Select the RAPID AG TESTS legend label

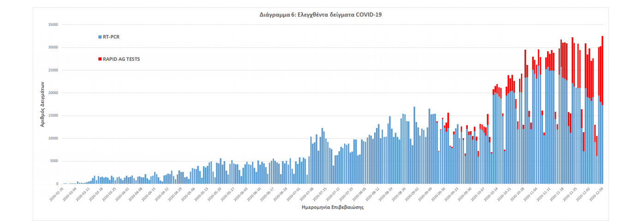[x=121, y=59]
